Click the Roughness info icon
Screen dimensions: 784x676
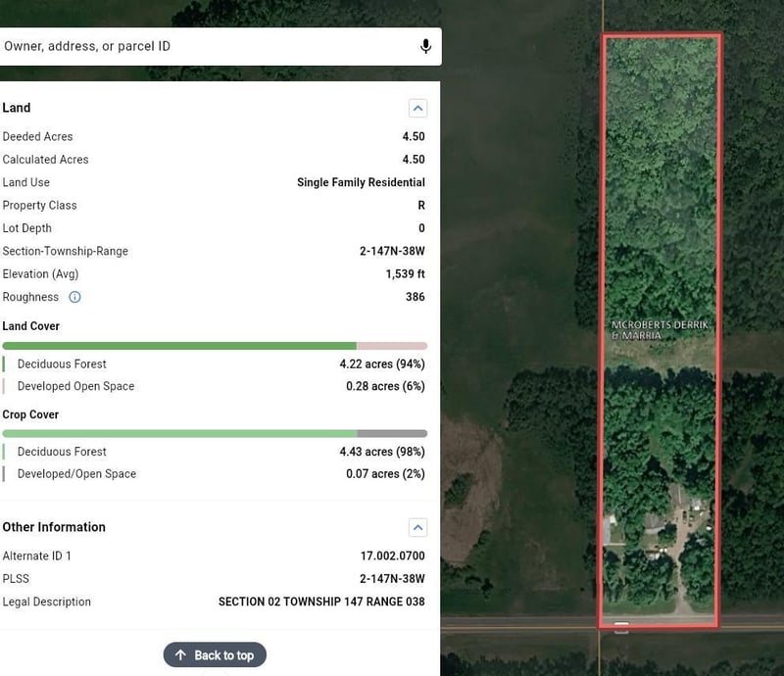[x=74, y=297]
